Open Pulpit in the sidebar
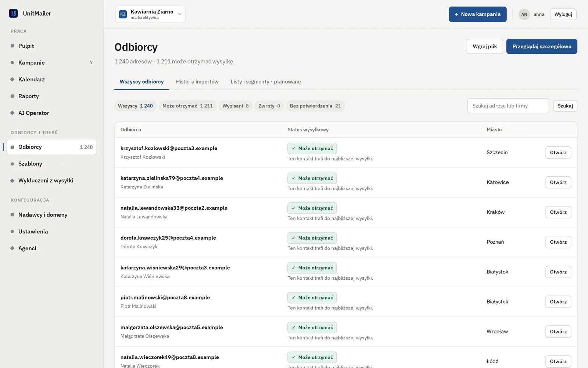 pyautogui.click(x=51, y=46)
